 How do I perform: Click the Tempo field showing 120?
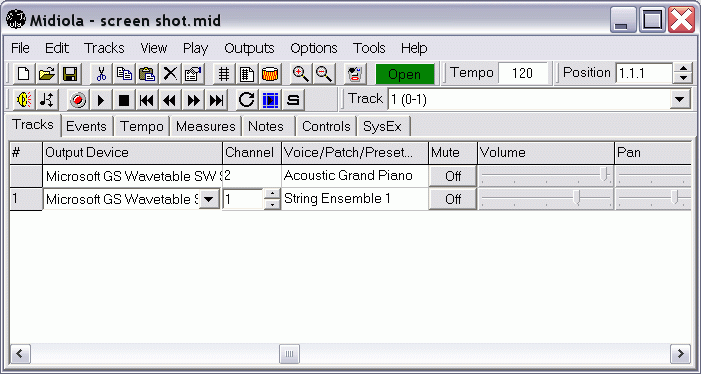522,73
